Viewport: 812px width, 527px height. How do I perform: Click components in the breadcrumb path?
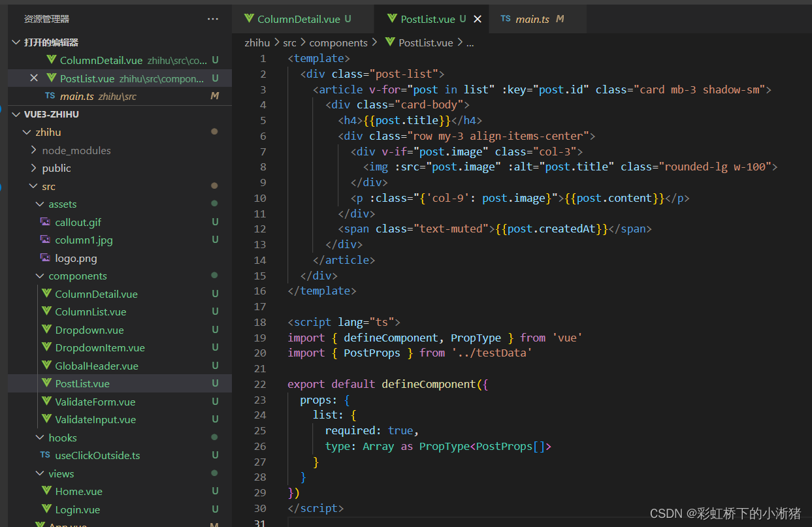click(x=338, y=42)
